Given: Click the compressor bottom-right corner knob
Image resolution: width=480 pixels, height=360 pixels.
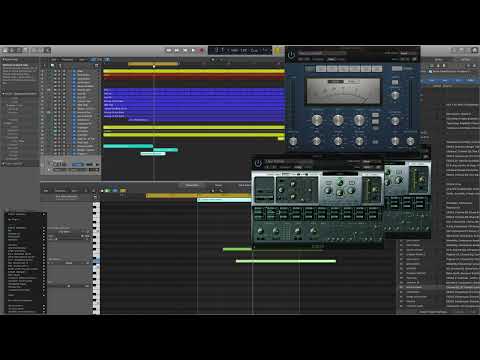Looking at the screenshot, I should (411, 141).
